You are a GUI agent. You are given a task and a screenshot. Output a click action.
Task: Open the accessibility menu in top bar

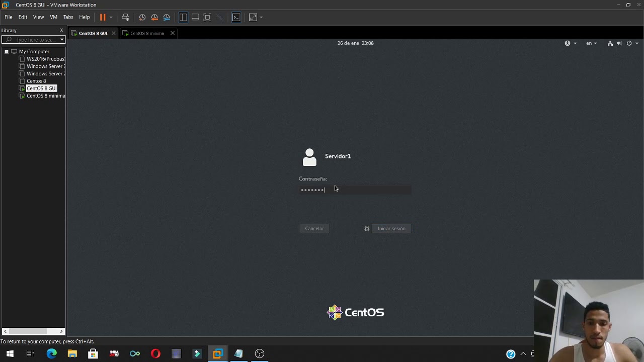571,43
